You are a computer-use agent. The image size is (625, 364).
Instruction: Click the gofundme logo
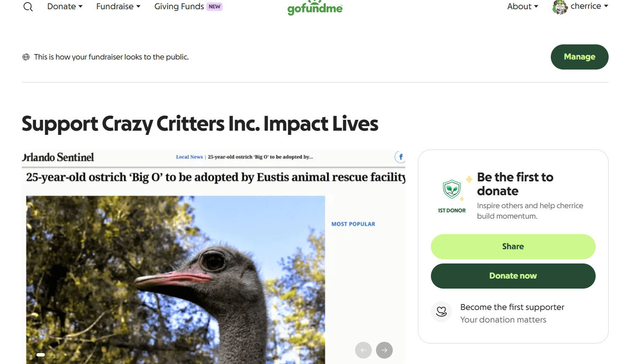(315, 8)
